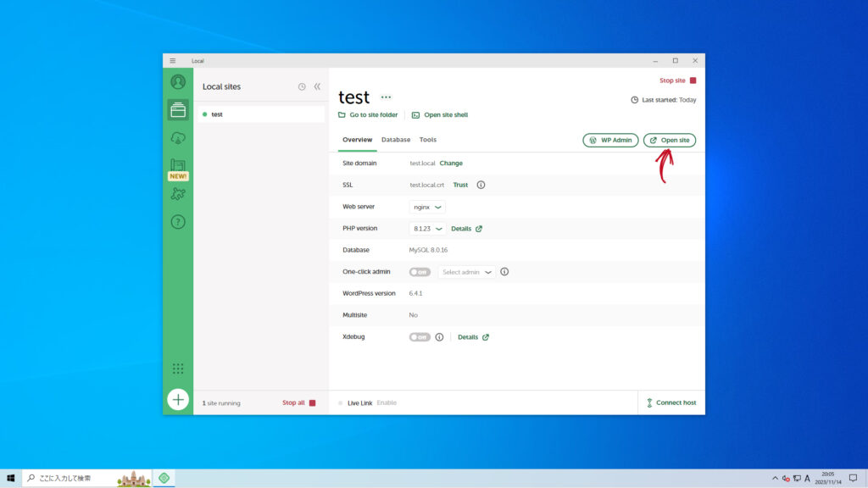Click the red Stop site square icon
Screen dimensions: 868x488
(693, 80)
